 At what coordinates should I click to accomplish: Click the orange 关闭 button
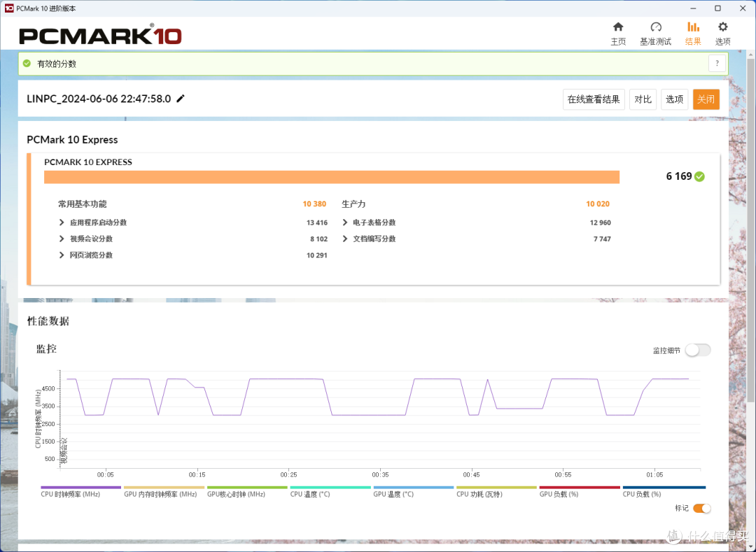click(x=706, y=99)
